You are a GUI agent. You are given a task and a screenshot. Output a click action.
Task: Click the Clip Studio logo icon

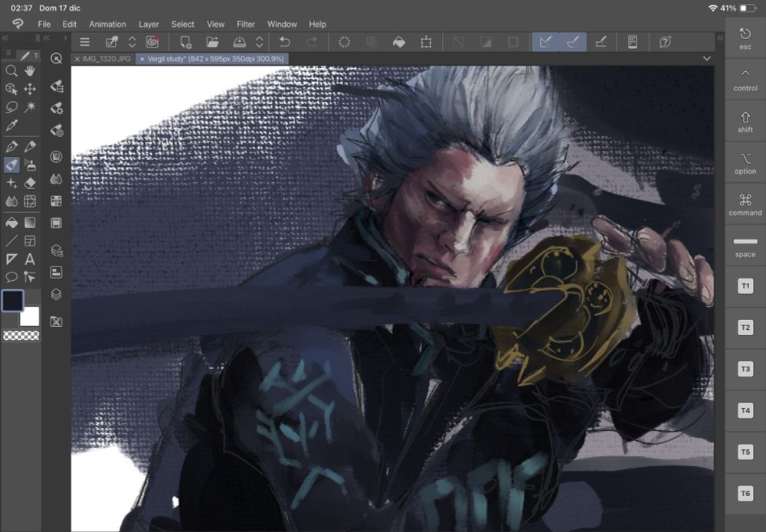click(18, 24)
